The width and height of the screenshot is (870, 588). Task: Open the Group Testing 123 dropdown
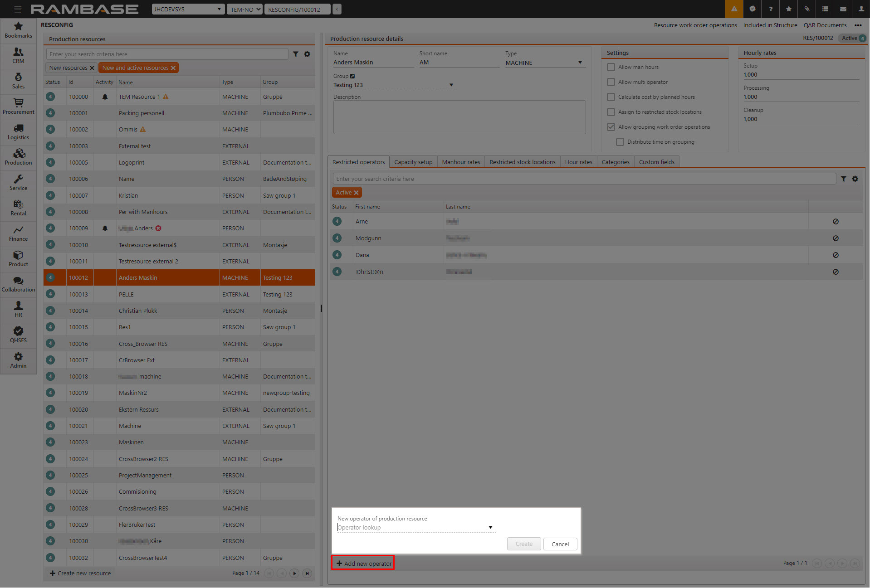pos(451,85)
